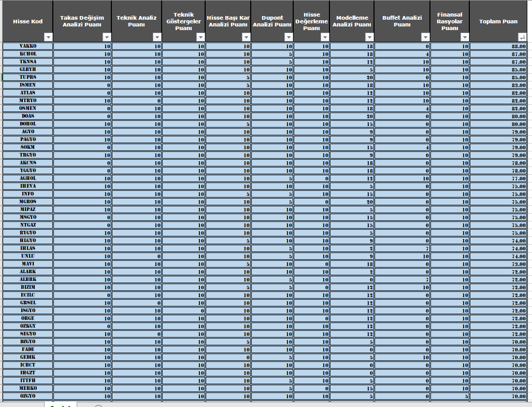The width and height of the screenshot is (532, 407).
Task: Select the ICBCT stock code cell
Action: [28, 365]
